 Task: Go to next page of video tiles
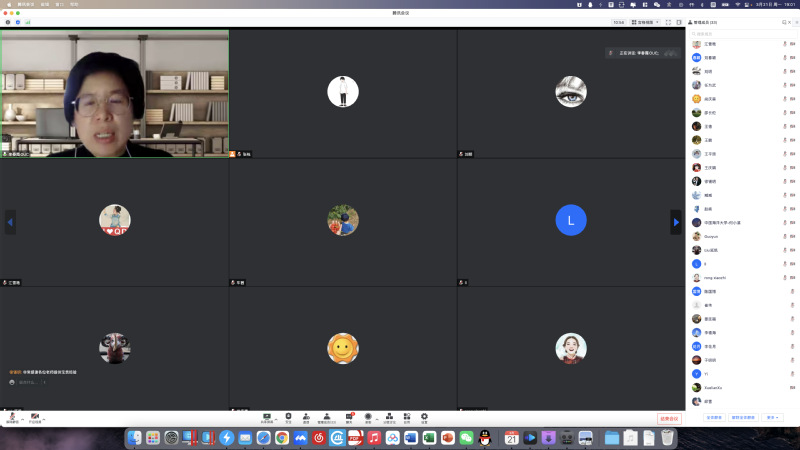(676, 222)
